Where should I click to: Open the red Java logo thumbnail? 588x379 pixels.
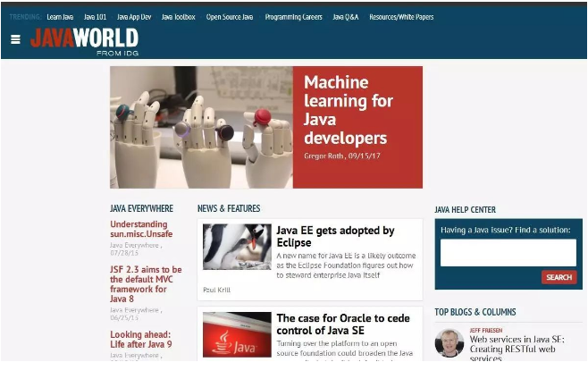coord(237,334)
